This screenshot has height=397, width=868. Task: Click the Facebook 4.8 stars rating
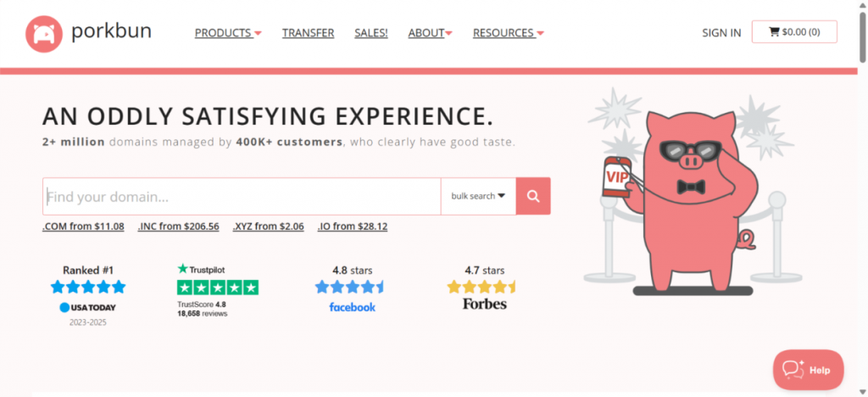pyautogui.click(x=352, y=287)
